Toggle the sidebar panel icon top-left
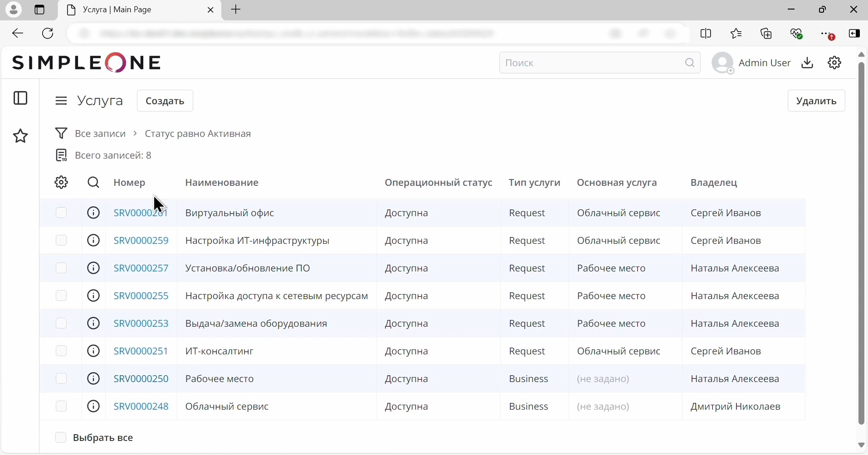Image resolution: width=868 pixels, height=455 pixels. click(21, 98)
